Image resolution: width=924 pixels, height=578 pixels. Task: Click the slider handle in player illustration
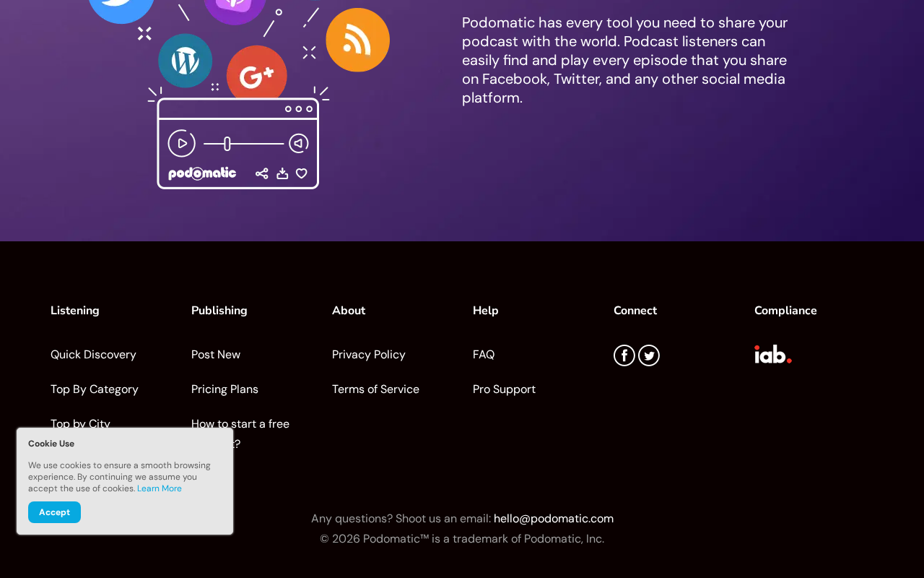(x=227, y=144)
